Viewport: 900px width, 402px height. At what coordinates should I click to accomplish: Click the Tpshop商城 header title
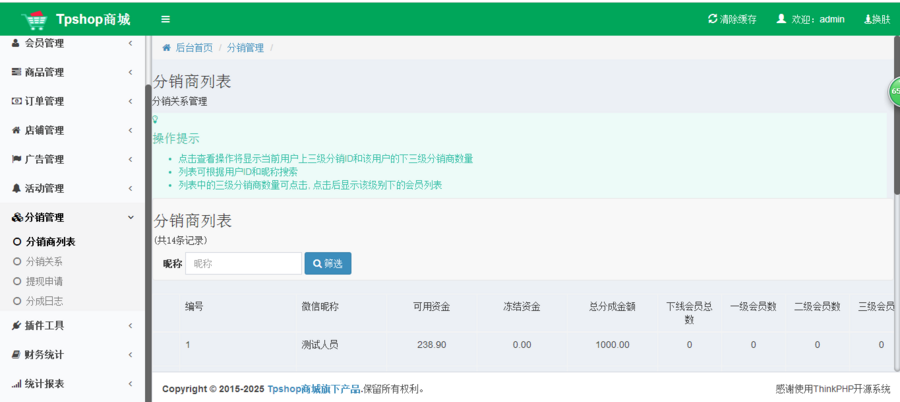point(94,20)
